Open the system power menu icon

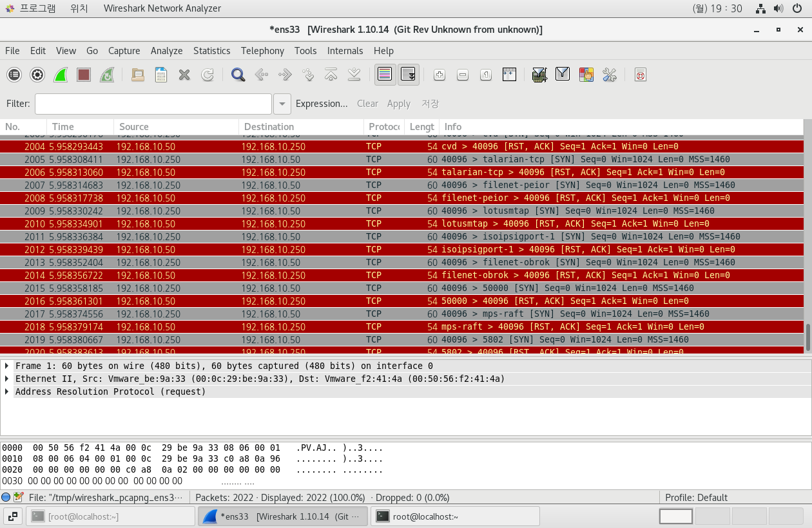click(797, 8)
